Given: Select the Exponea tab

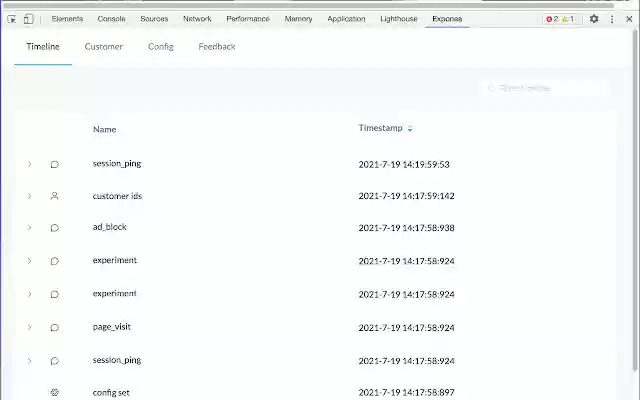Looking at the screenshot, I should click(447, 19).
